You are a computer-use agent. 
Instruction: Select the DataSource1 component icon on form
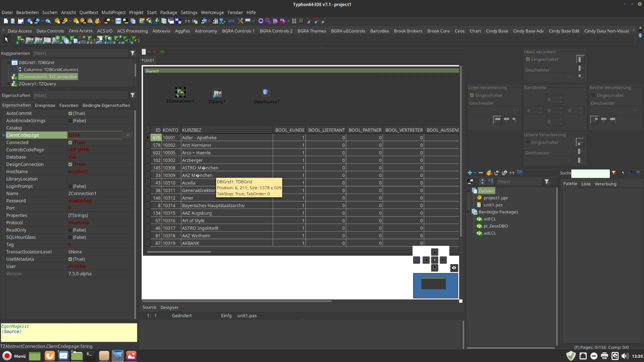click(266, 93)
